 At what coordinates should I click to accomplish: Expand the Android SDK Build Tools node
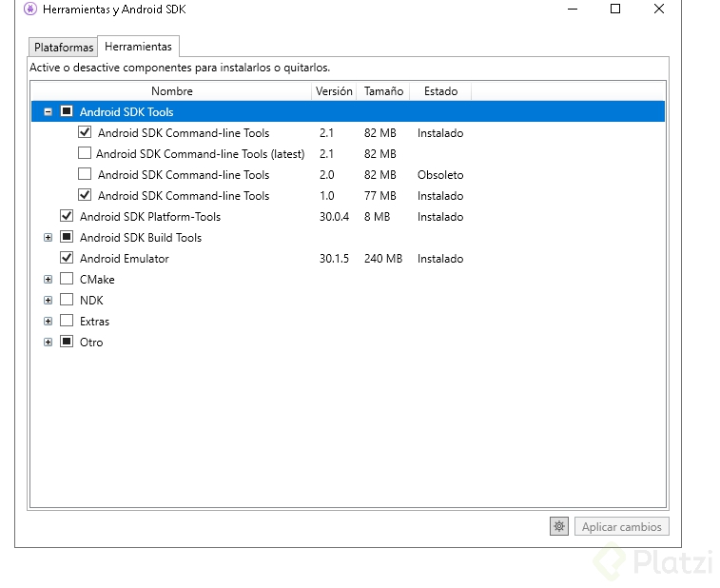(48, 238)
